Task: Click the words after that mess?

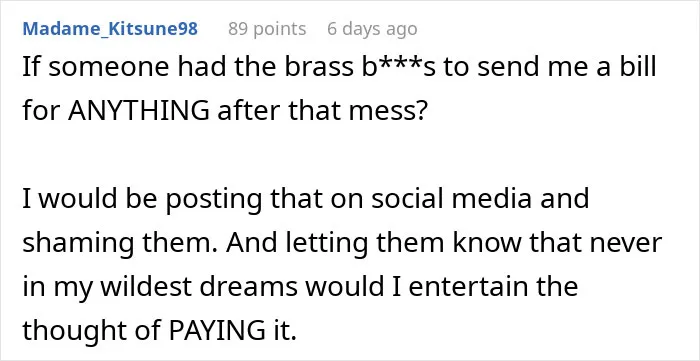Action: click(319, 110)
